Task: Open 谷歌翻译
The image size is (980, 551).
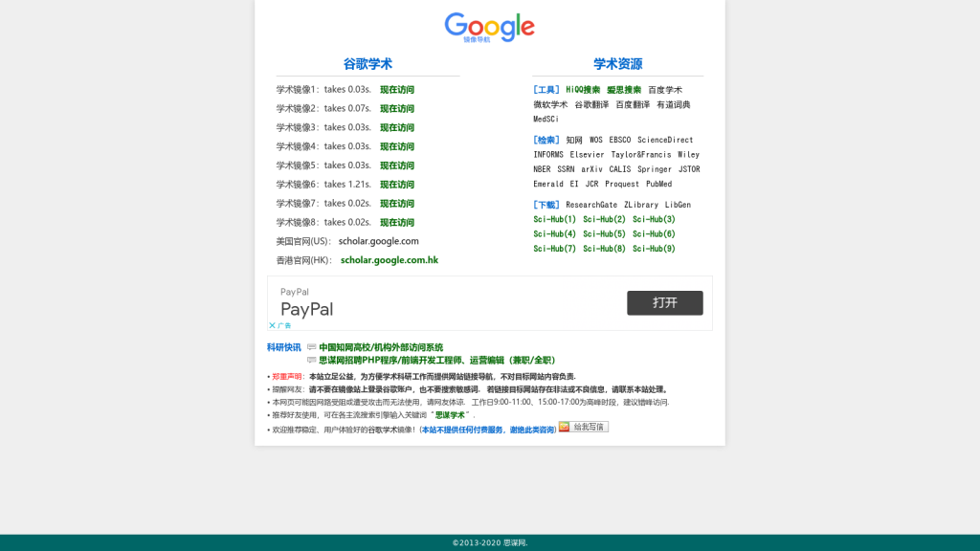Action: [591, 105]
